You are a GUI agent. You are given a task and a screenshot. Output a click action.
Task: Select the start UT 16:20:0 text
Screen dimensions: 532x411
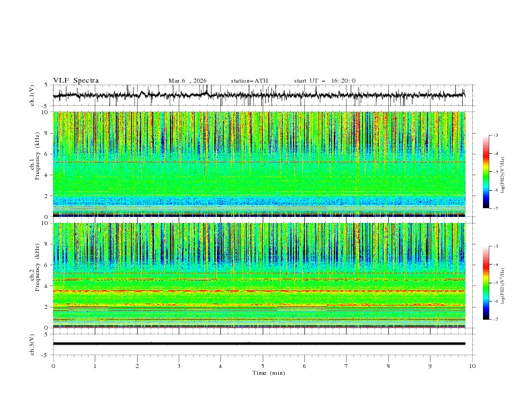(x=324, y=81)
